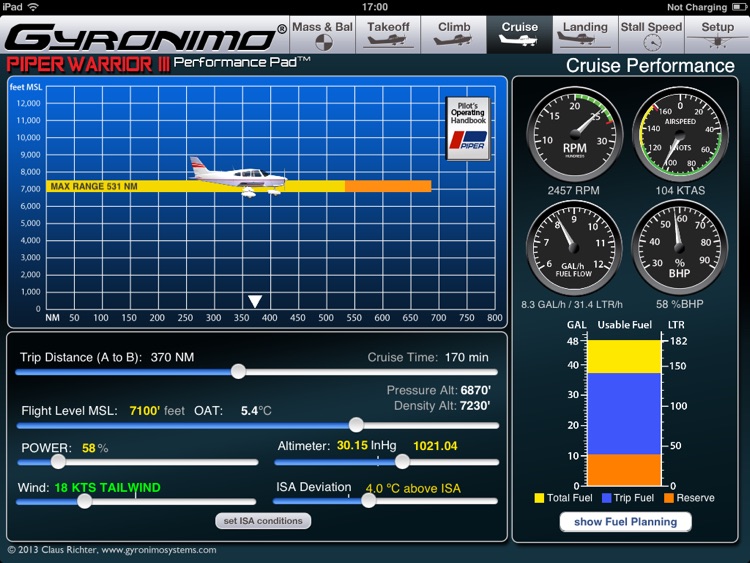Image resolution: width=750 pixels, height=563 pixels.
Task: Click the ISA Deviation slider handle
Action: [x=368, y=501]
